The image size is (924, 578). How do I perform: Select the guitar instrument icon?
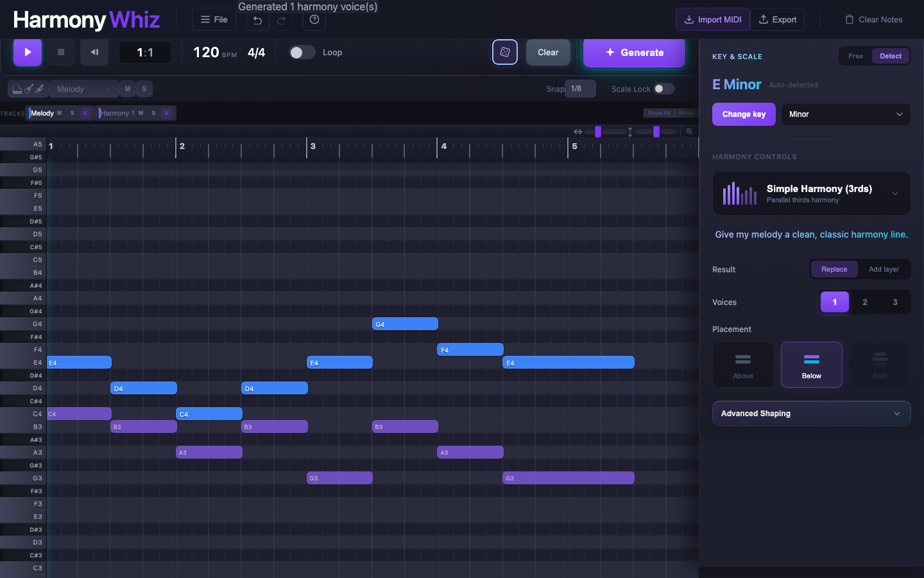[28, 89]
